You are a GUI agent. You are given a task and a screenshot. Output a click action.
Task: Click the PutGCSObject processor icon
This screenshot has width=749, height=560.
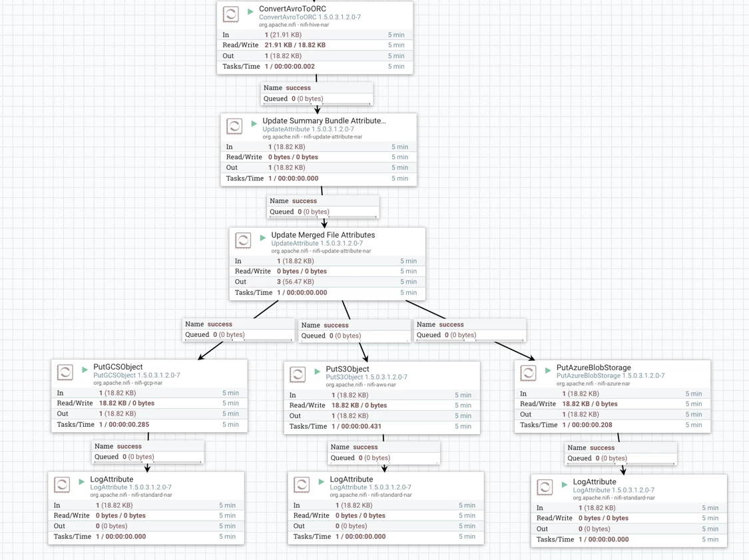click(65, 372)
